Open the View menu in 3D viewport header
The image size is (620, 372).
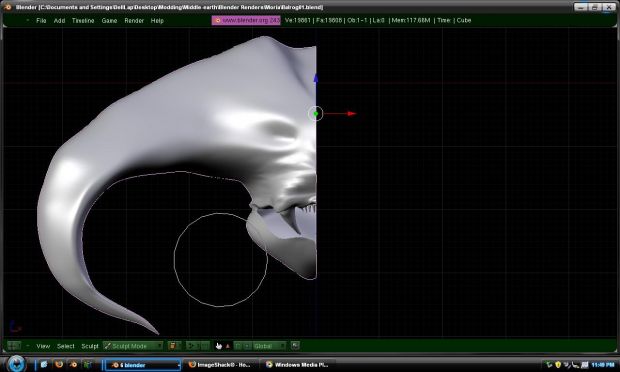(x=43, y=346)
